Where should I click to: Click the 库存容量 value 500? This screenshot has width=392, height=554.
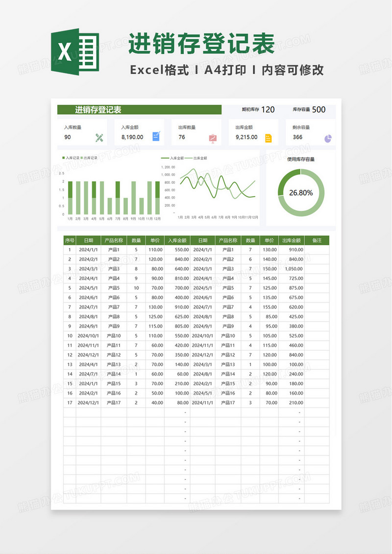click(x=318, y=109)
